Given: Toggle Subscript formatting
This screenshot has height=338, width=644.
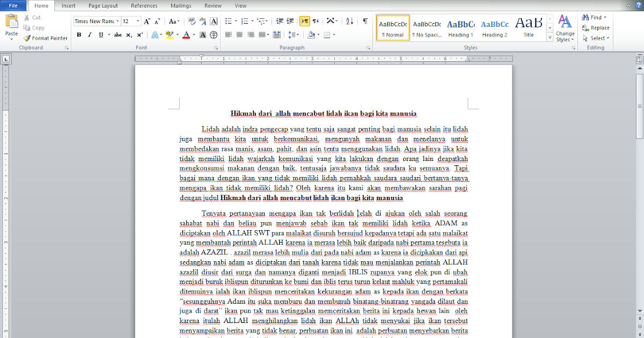Looking at the screenshot, I should pyautogui.click(x=129, y=35).
